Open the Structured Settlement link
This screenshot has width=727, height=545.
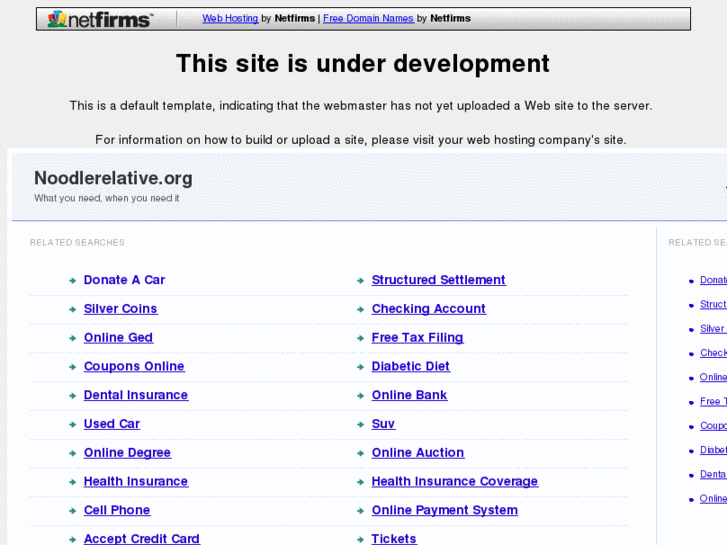(439, 280)
